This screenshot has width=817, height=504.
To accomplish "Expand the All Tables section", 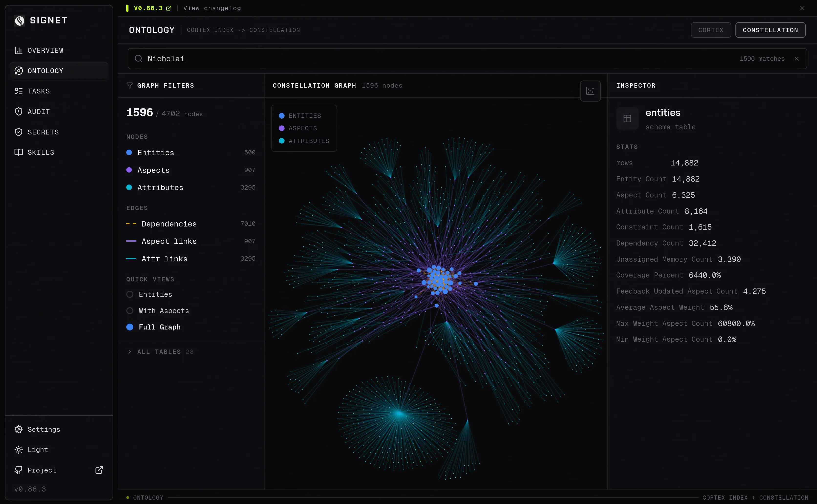I will 160,352.
